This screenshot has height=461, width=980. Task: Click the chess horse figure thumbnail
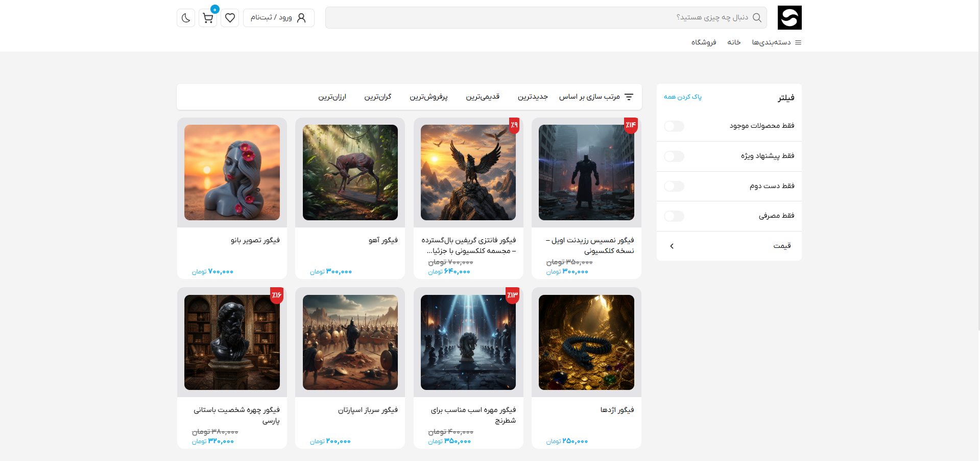[468, 342]
